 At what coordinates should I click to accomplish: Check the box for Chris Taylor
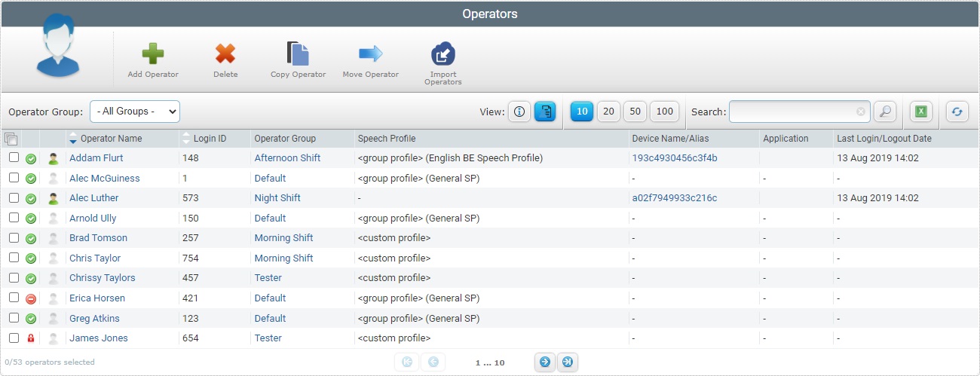pyautogui.click(x=14, y=258)
